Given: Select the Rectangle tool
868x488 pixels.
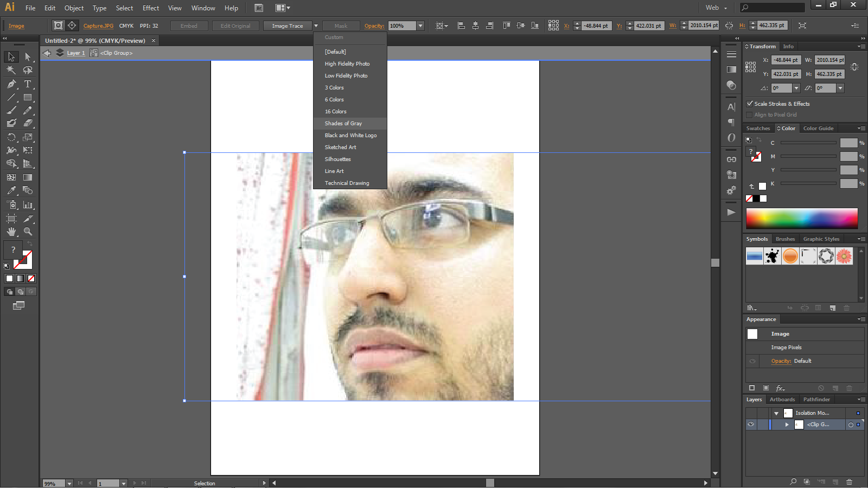Looking at the screenshot, I should click(28, 98).
